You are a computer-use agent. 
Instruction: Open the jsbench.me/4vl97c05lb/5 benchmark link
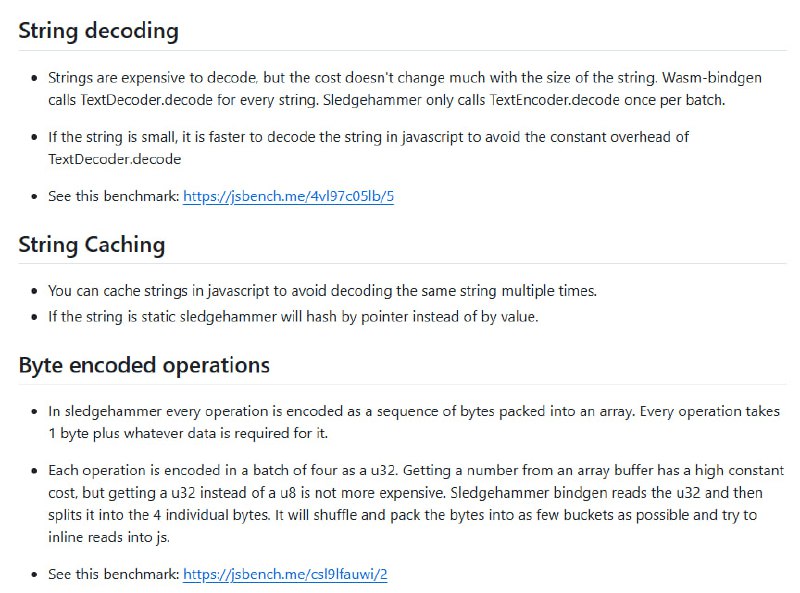(288, 196)
